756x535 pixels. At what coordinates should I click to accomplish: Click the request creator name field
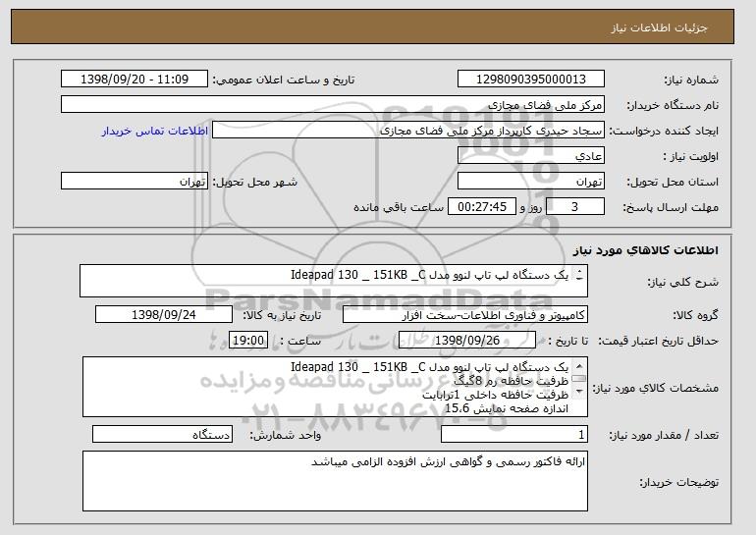click(x=408, y=131)
